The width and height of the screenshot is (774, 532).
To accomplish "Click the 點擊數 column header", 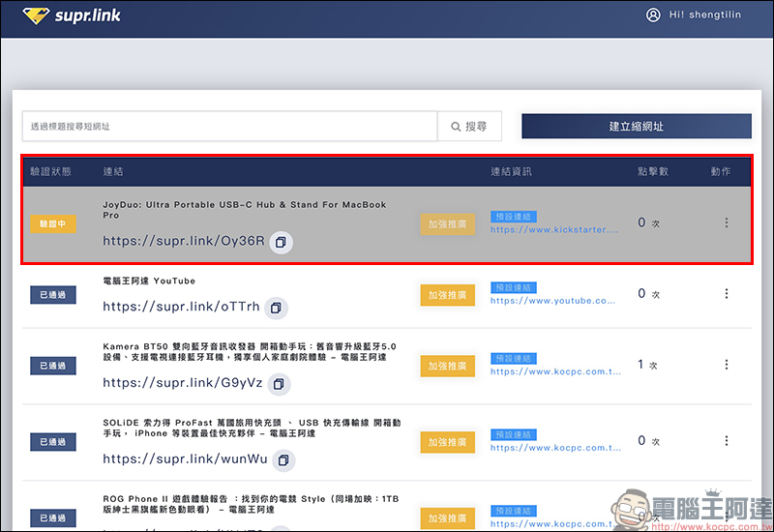I will (x=653, y=172).
